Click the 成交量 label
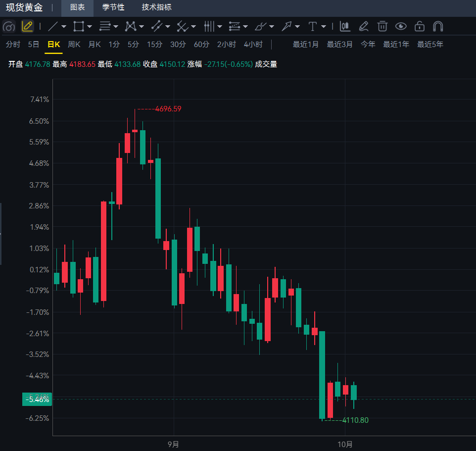Image resolution: width=476 pixels, height=451 pixels. point(266,64)
